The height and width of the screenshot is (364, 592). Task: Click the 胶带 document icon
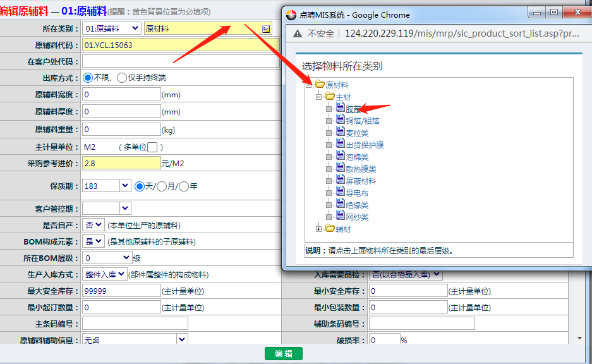[341, 109]
